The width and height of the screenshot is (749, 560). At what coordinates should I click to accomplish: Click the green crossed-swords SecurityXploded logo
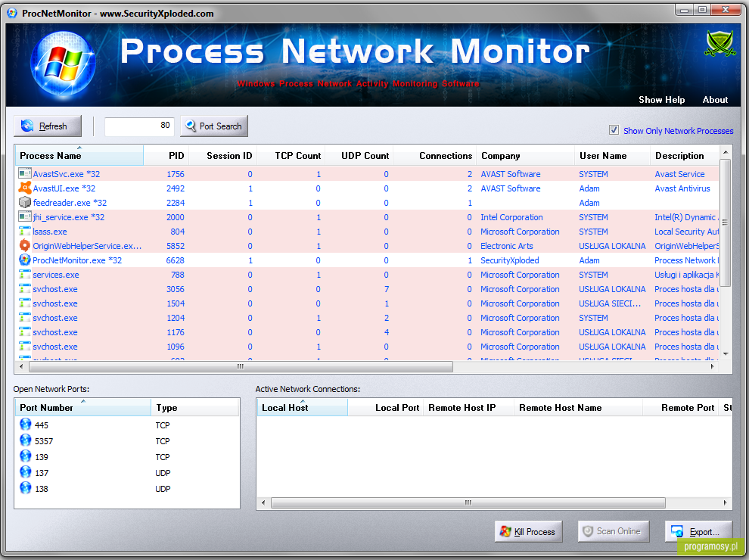(x=721, y=43)
